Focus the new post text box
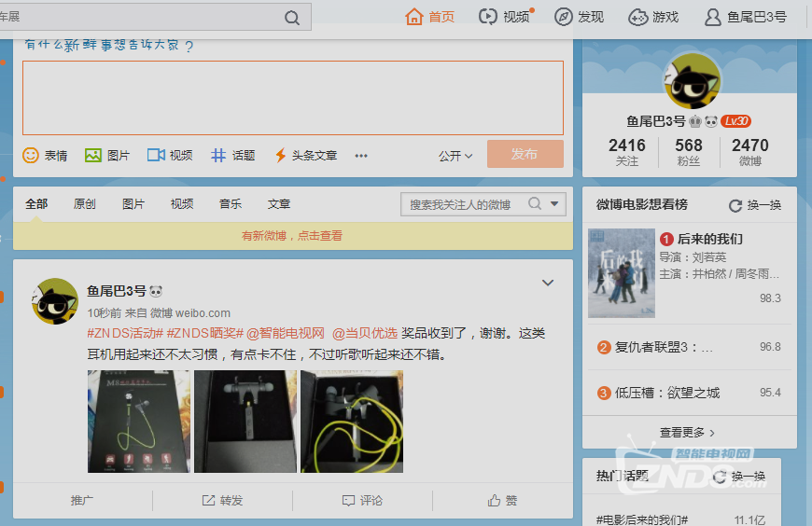The width and height of the screenshot is (812, 526). [x=292, y=98]
